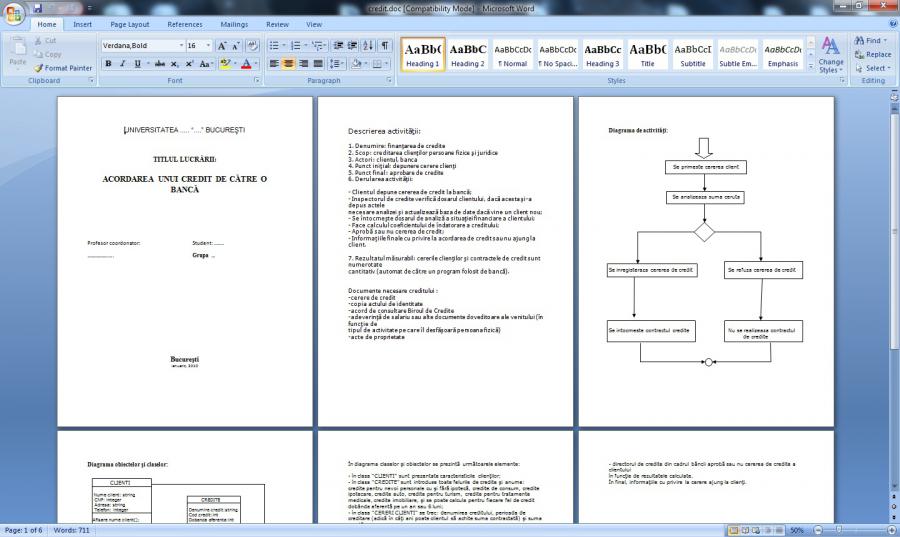Click the Office button logo

tap(14, 15)
